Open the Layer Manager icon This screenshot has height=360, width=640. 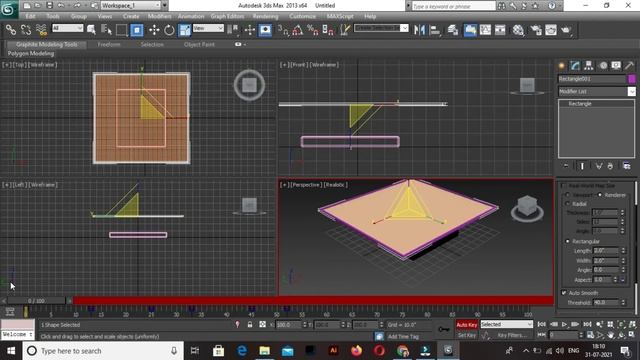point(453,30)
